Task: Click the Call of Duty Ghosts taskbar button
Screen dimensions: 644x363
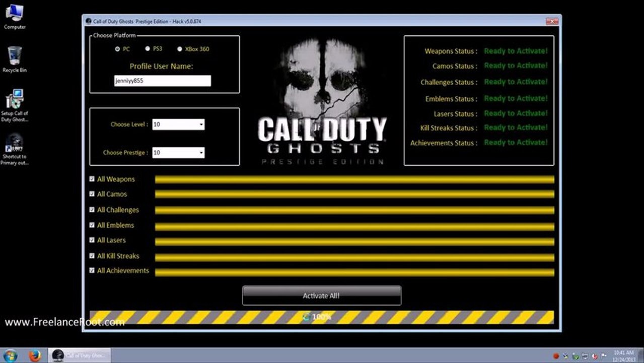Action: (80, 355)
